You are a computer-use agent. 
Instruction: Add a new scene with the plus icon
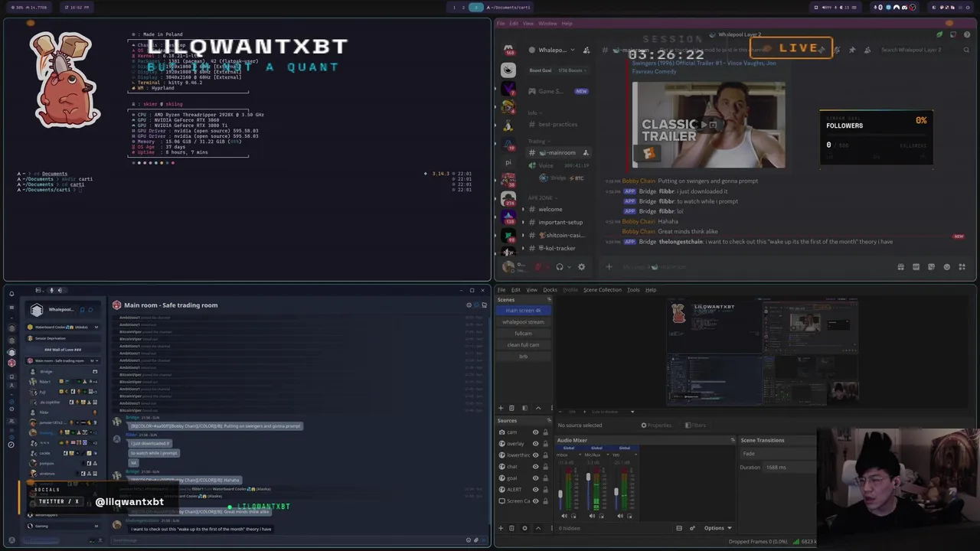[x=501, y=408]
